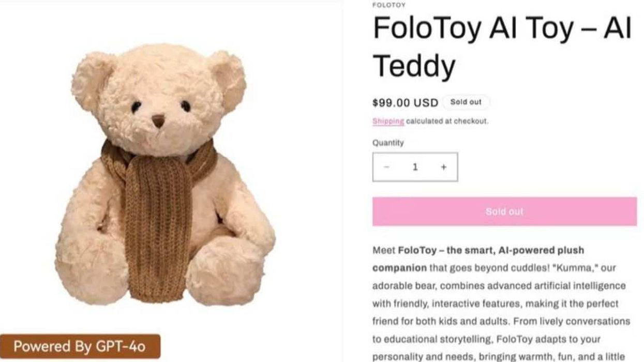
Task: Click the quantity input field showing 1
Action: point(415,167)
